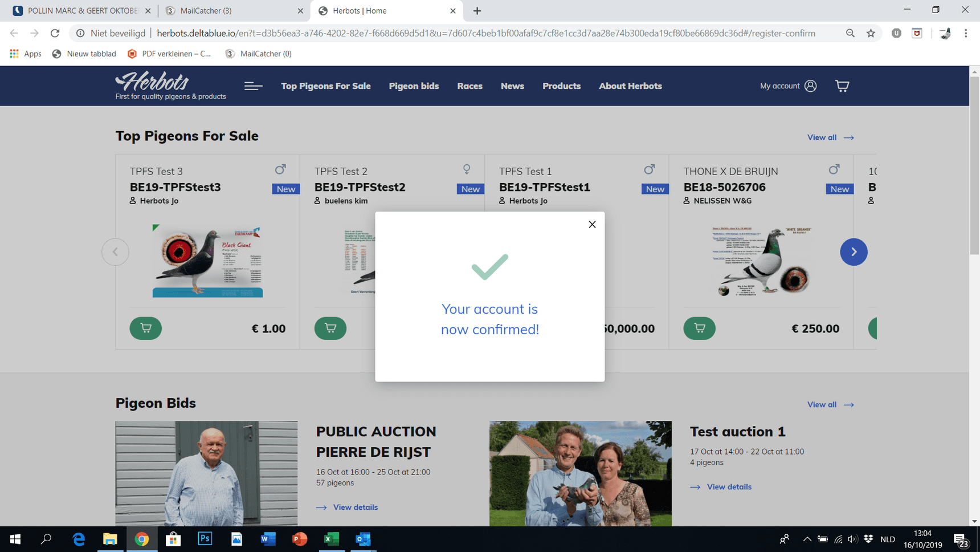980x552 pixels.
Task: Launch Photoshop from the Windows taskbar
Action: (x=205, y=539)
